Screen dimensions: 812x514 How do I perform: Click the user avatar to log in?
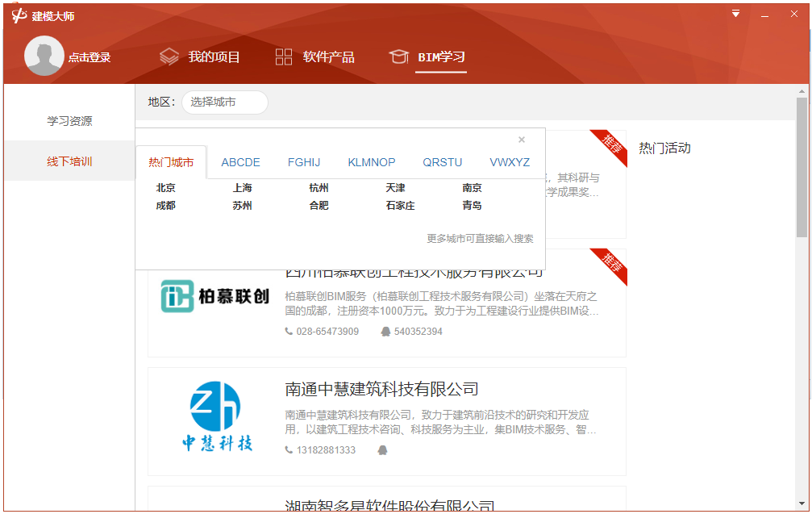tap(44, 56)
